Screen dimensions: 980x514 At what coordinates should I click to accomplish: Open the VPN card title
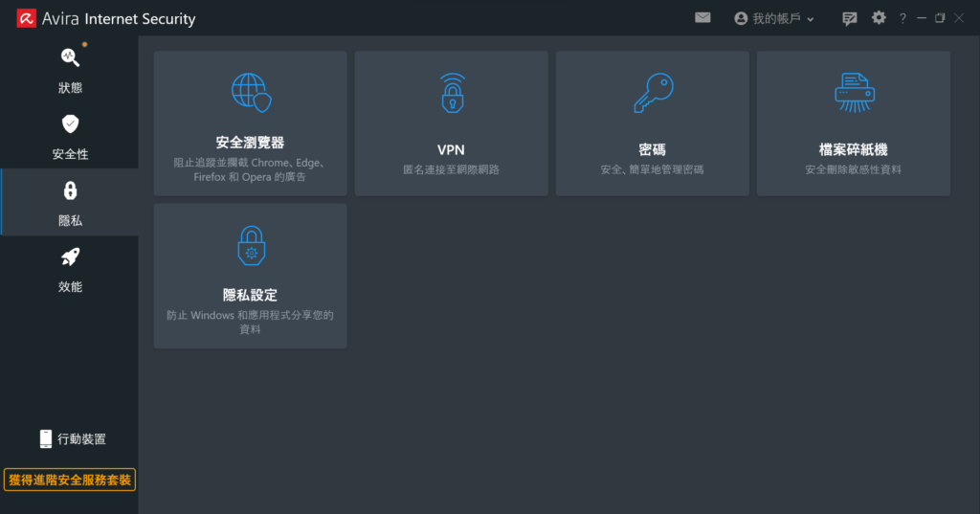pyautogui.click(x=451, y=150)
